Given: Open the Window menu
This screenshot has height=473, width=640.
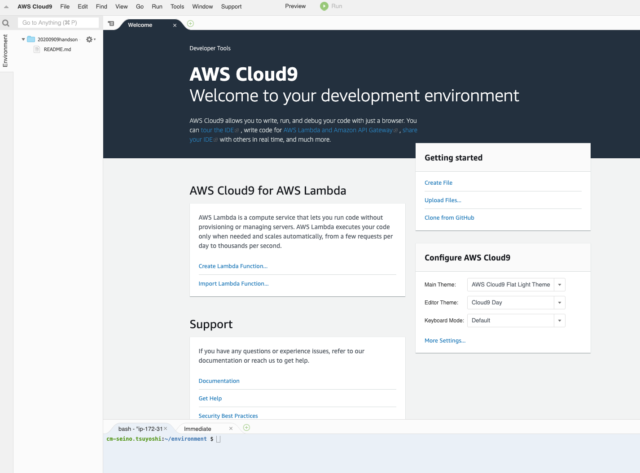Looking at the screenshot, I should pyautogui.click(x=202, y=7).
